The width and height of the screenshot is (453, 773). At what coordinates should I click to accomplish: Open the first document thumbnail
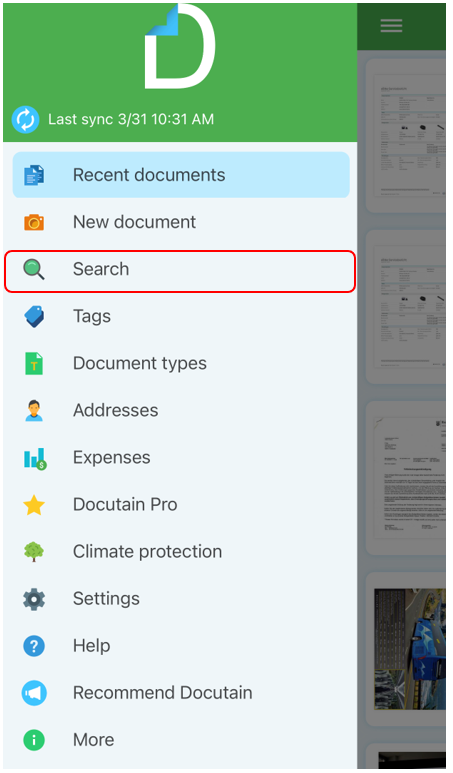pyautogui.click(x=406, y=136)
